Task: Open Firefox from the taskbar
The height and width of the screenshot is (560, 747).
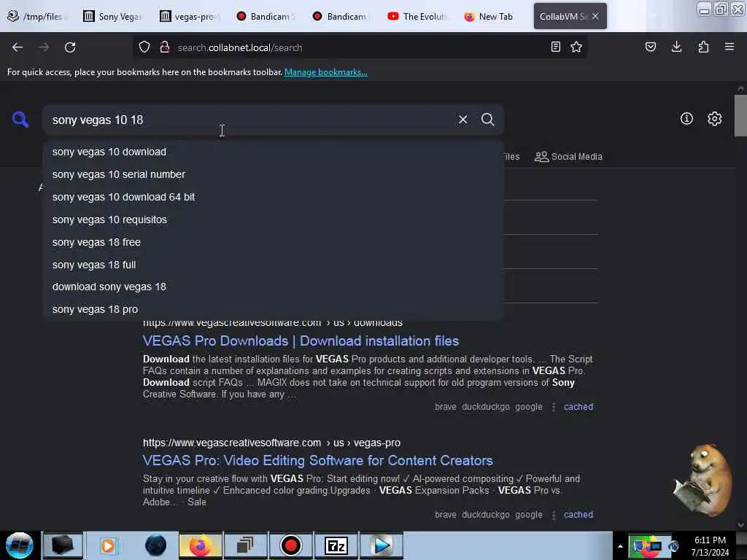Action: 200,545
